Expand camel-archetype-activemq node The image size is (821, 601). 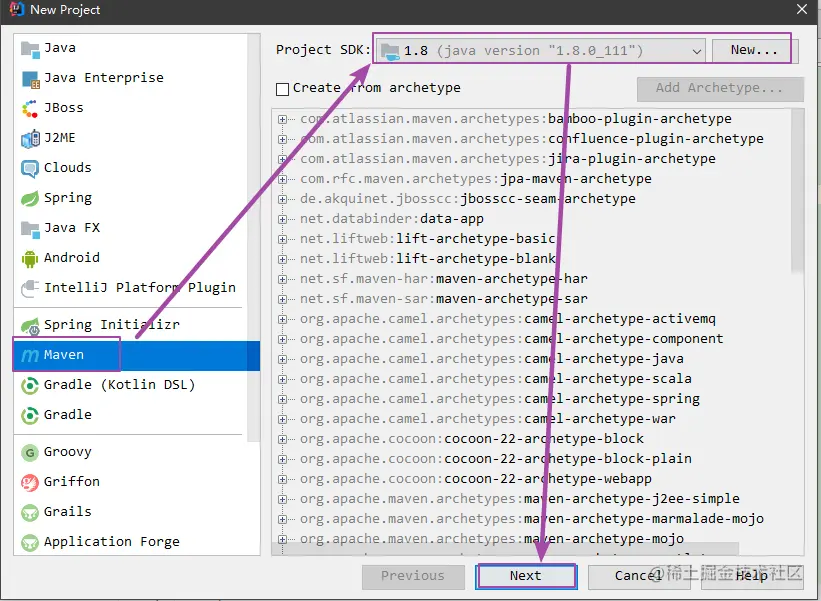point(282,319)
